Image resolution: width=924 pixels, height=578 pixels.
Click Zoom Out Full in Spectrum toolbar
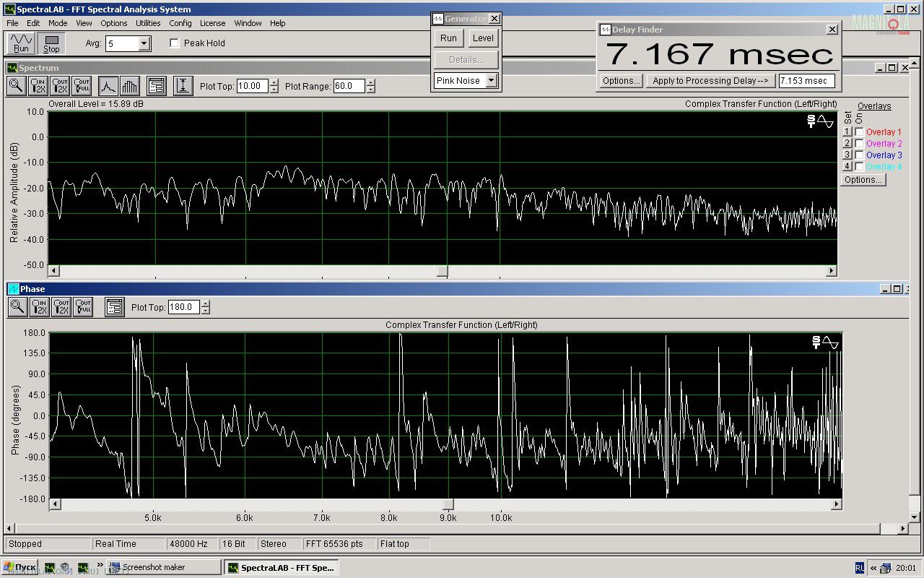point(82,86)
